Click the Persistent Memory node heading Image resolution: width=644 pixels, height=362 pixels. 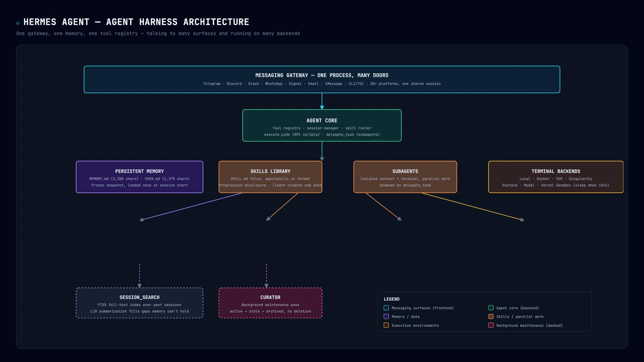coord(140,171)
